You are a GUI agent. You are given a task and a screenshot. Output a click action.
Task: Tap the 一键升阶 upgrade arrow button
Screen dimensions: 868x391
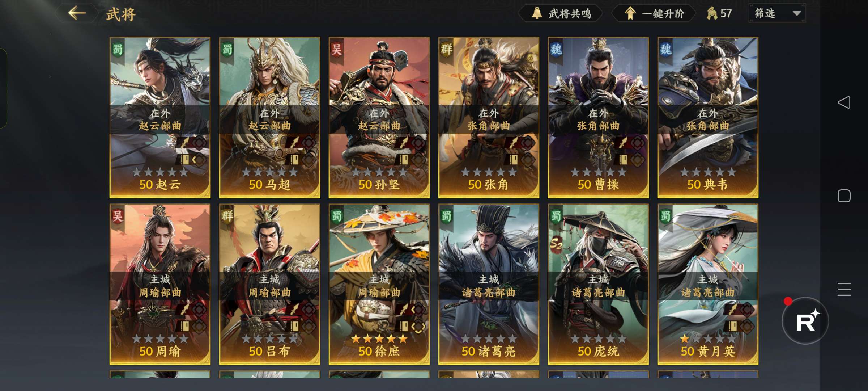tap(654, 14)
